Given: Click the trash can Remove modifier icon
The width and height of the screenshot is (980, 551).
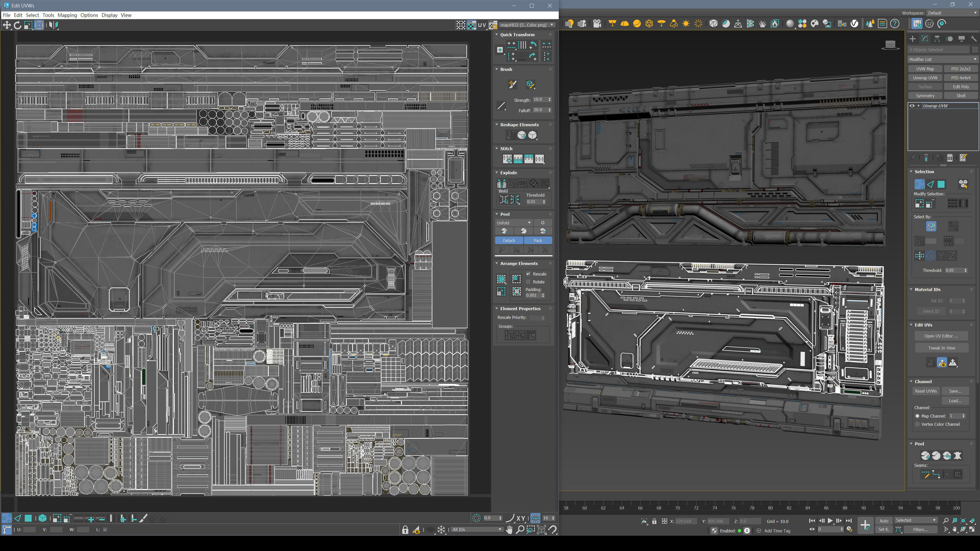Looking at the screenshot, I should tap(950, 158).
